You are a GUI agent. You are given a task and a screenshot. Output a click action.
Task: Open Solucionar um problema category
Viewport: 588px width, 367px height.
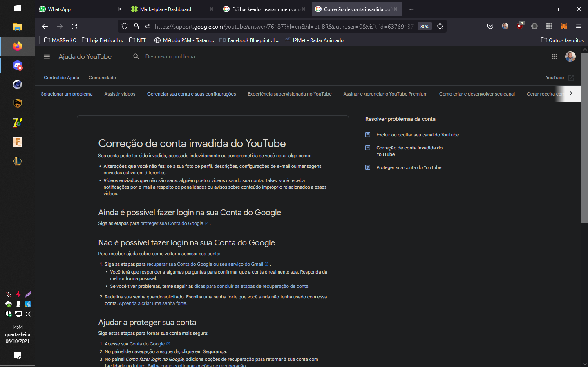coord(67,94)
